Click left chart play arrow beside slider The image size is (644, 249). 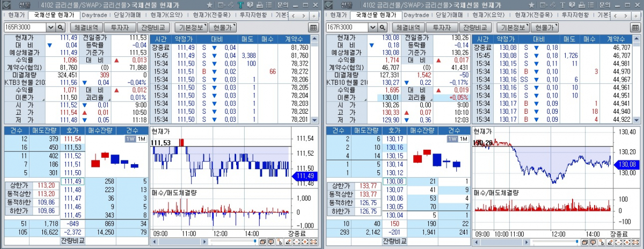point(206,242)
